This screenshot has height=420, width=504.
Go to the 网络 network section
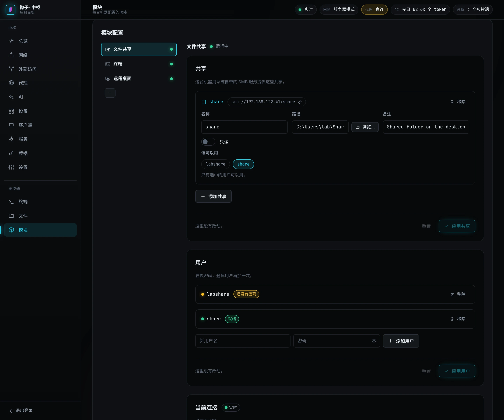coord(40,55)
